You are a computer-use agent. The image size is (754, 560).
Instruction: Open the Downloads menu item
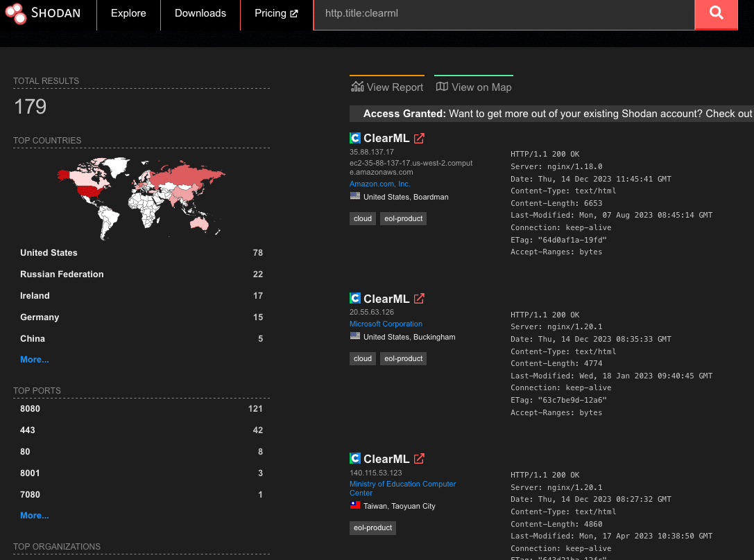[x=200, y=13]
